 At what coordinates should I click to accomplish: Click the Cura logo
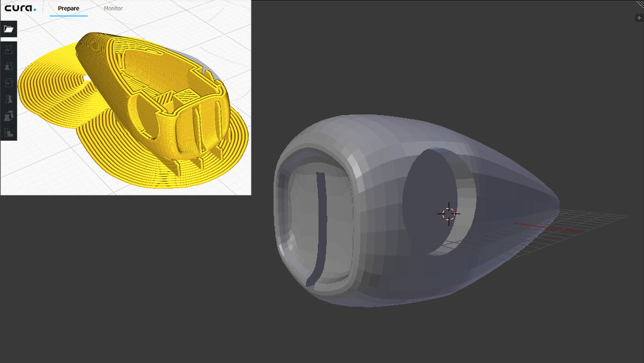pyautogui.click(x=20, y=8)
